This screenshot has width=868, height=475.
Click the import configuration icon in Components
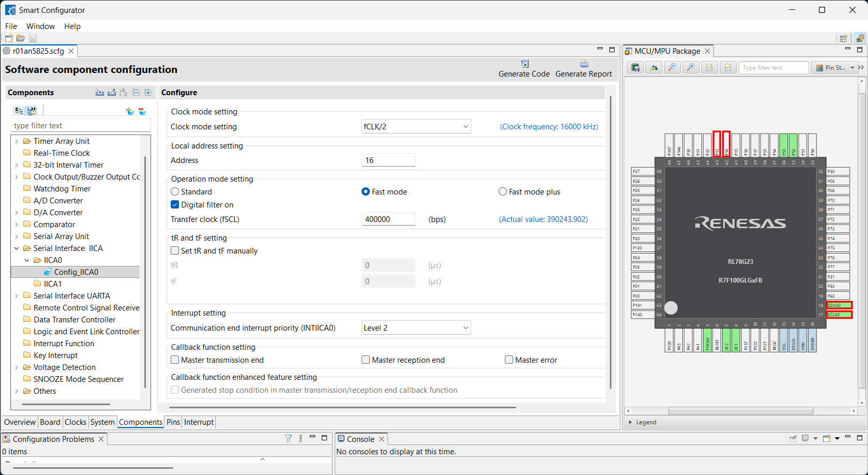click(100, 93)
